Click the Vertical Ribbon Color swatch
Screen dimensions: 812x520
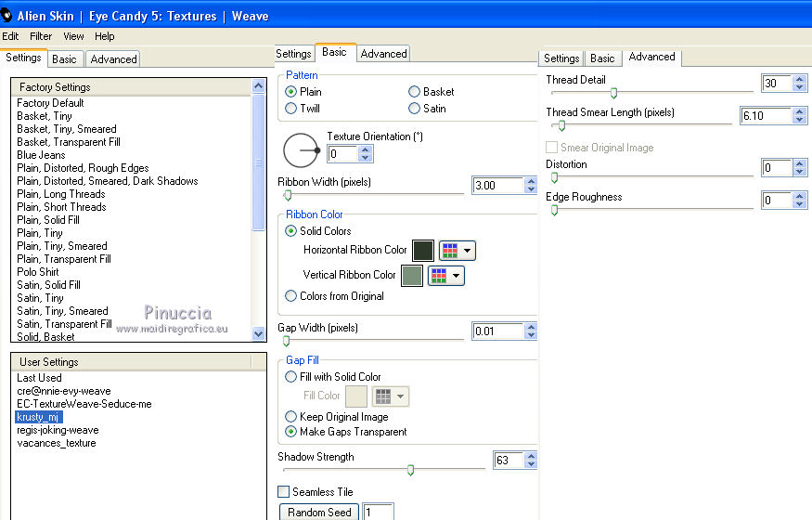(412, 276)
